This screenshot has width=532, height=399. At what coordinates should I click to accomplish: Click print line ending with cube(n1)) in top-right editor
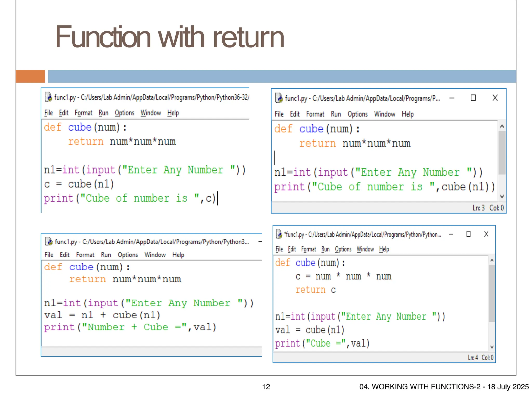coord(385,187)
